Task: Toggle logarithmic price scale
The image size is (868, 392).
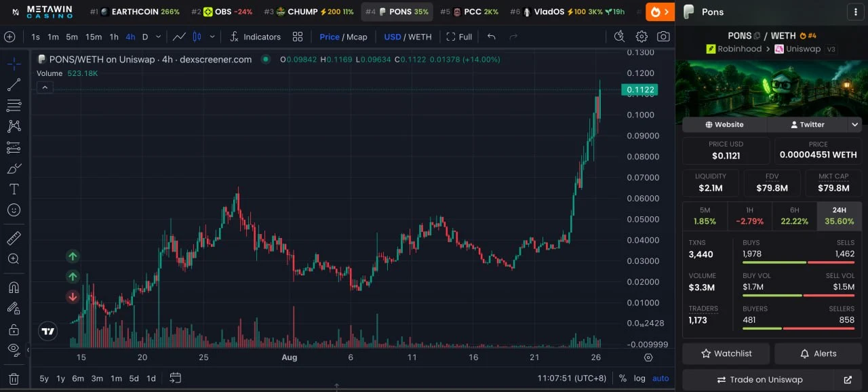Action: [639, 378]
